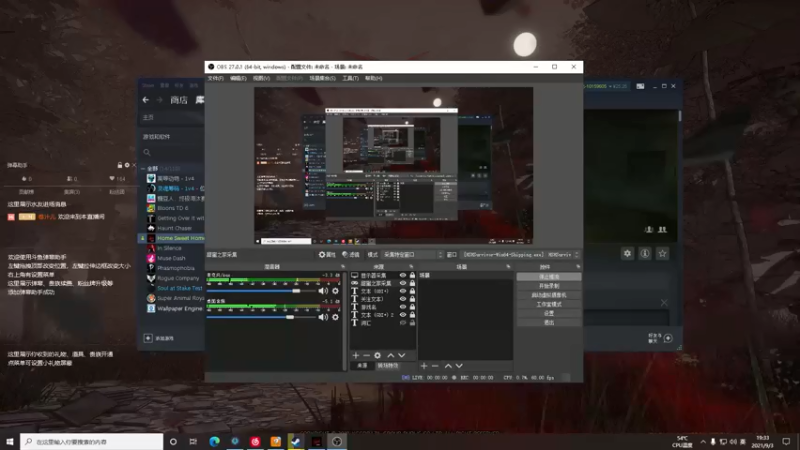The width and height of the screenshot is (800, 450).
Task: Click 开始录制 start recording button
Action: [x=549, y=286]
